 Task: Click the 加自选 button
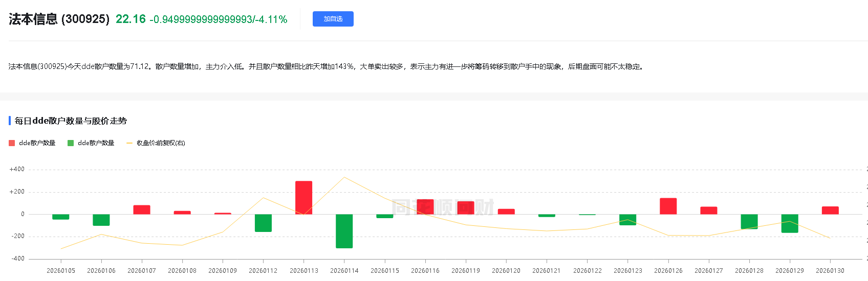(333, 19)
